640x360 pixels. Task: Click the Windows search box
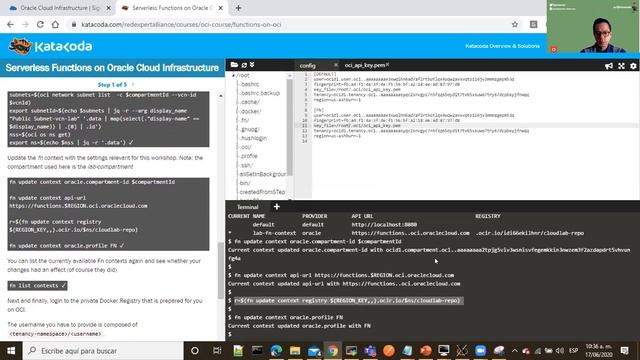(103, 351)
